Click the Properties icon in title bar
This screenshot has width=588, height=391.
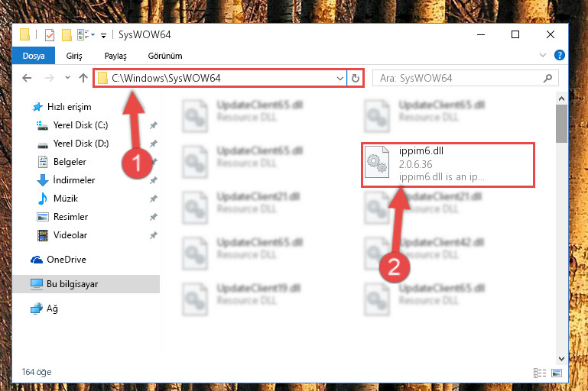click(50, 35)
